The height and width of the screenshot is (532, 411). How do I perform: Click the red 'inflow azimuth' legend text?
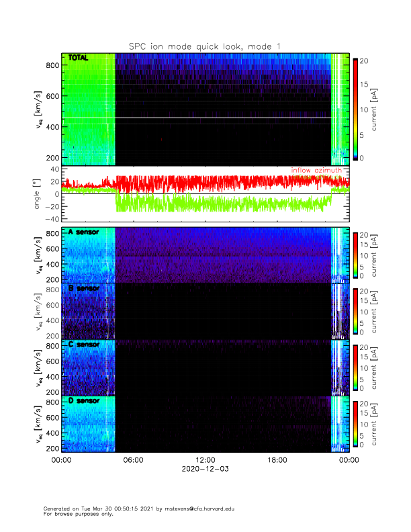click(320, 170)
